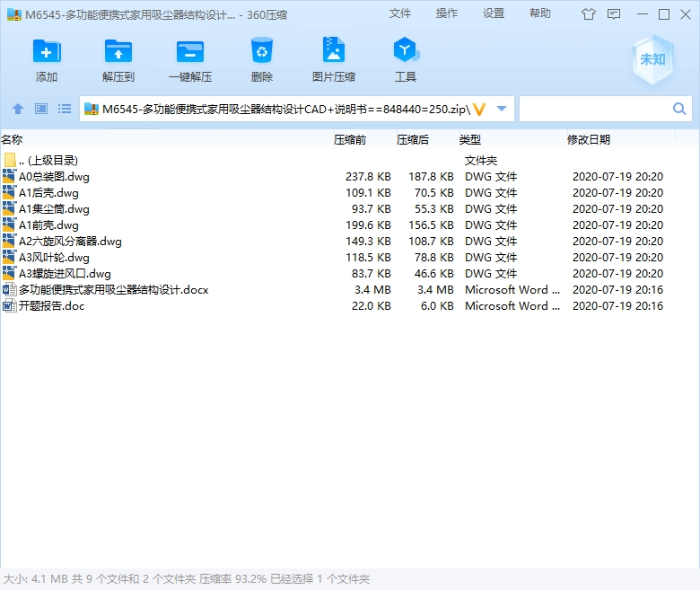Sort by 名称 column header
Image resolution: width=700 pixels, height=590 pixels.
(12, 140)
